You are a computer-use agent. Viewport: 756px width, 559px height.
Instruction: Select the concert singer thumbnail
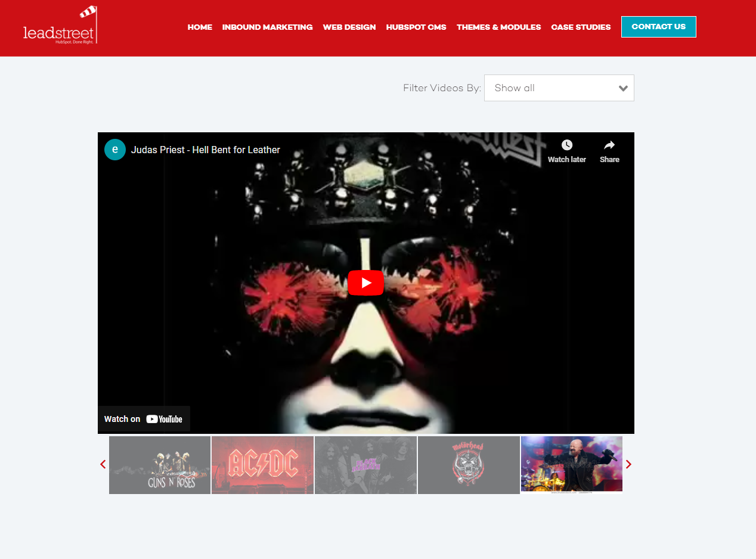coord(572,465)
